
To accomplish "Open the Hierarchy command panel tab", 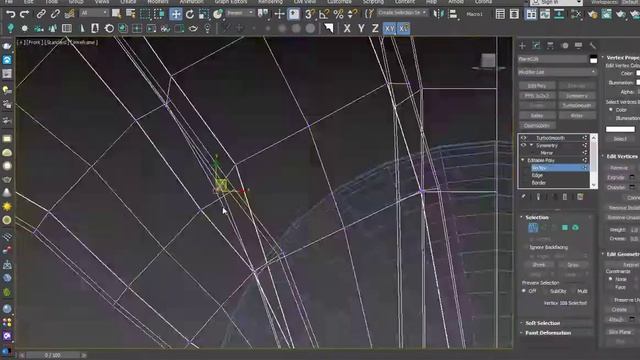I will (x=550, y=46).
